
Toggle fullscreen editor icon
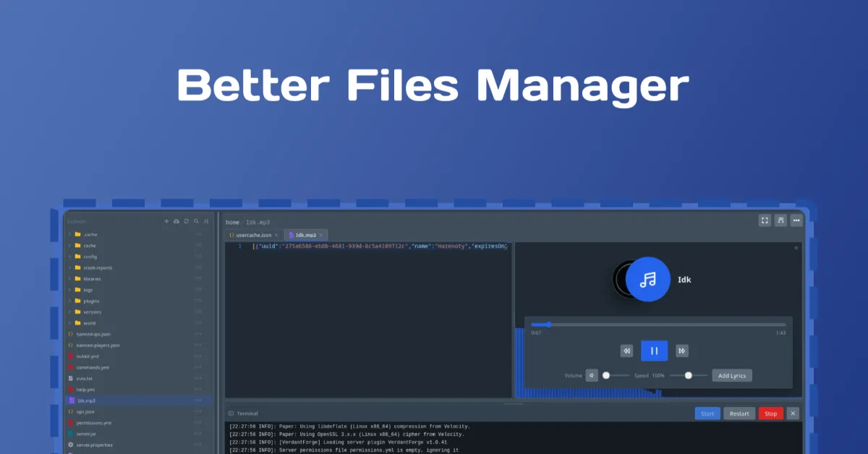[765, 220]
